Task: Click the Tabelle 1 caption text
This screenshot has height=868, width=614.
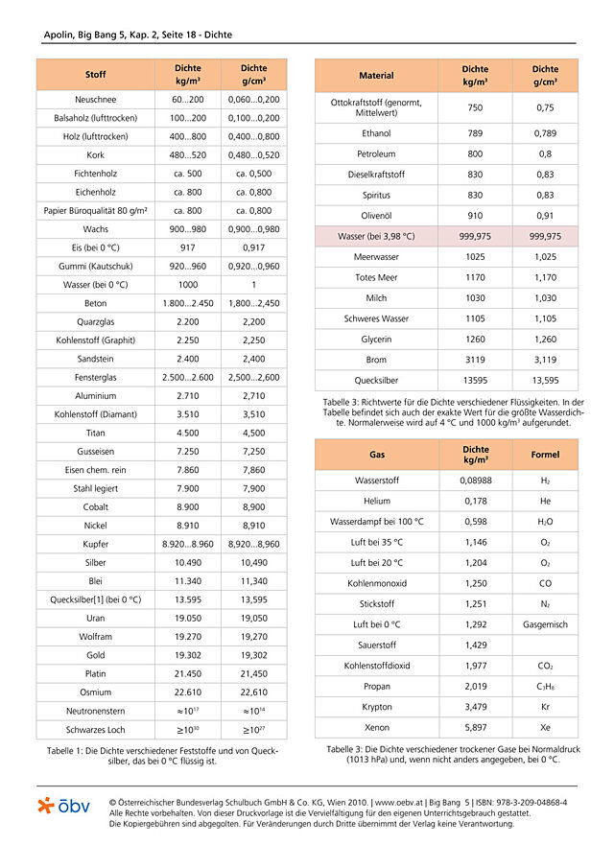Action: [x=162, y=756]
